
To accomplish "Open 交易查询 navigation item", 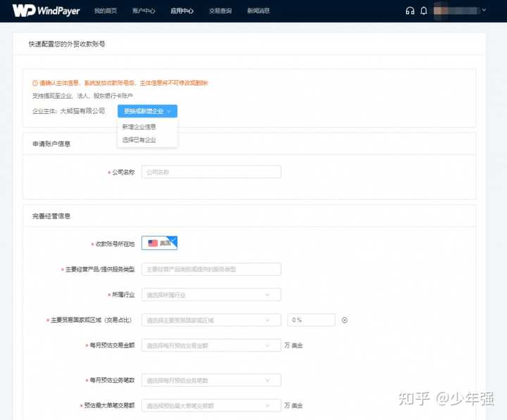I will tap(220, 11).
